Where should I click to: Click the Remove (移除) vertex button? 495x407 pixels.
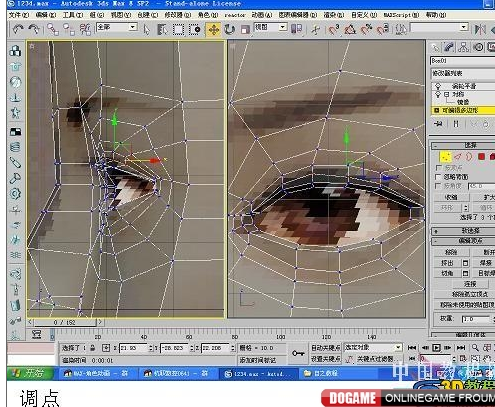pyautogui.click(x=451, y=252)
